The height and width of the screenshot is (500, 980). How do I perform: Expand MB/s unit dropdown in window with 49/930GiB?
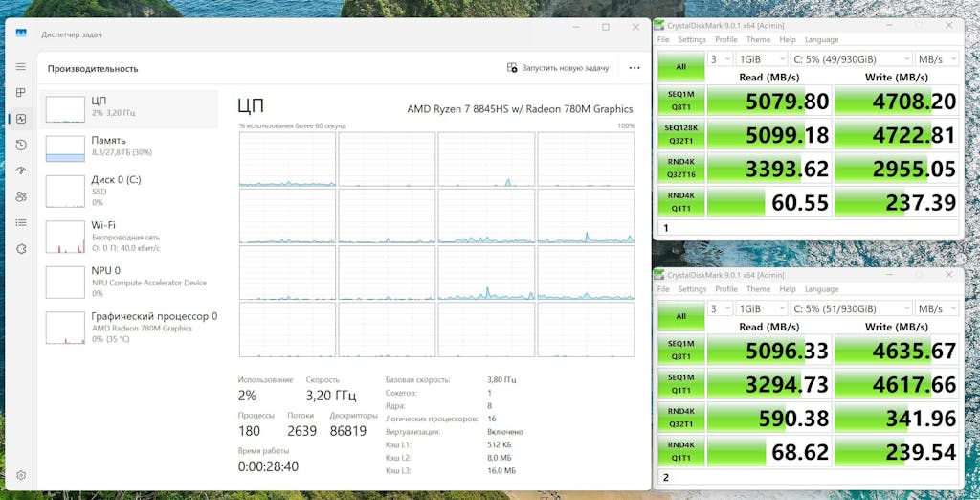[938, 58]
